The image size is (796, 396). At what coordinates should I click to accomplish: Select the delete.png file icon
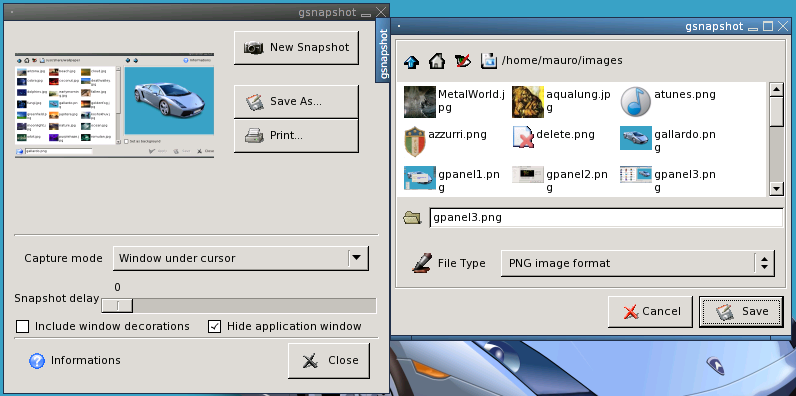point(523,138)
